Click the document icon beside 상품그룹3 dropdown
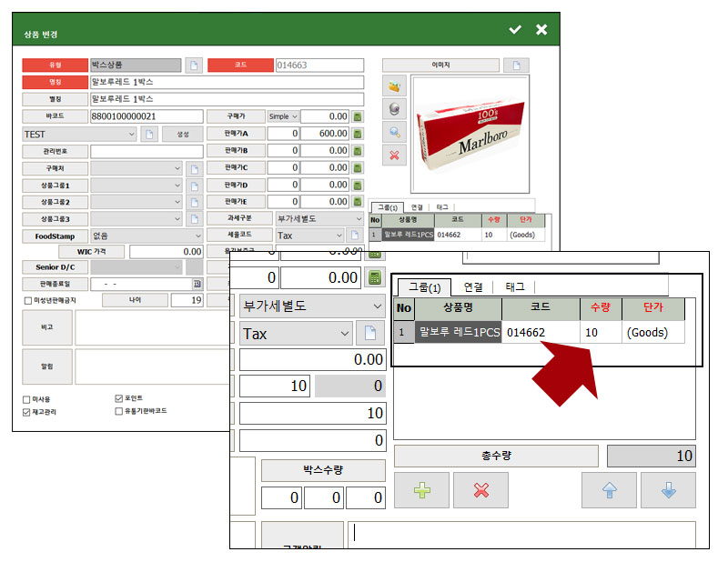 194,219
